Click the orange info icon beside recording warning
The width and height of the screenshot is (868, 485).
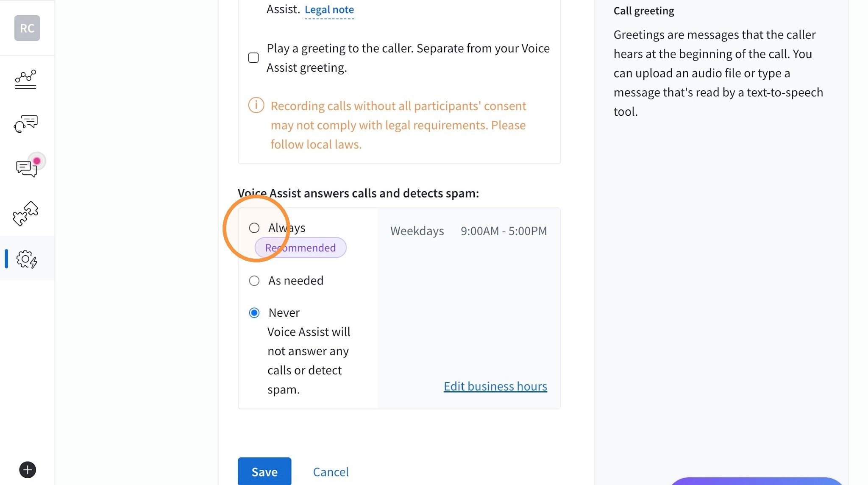pos(256,105)
